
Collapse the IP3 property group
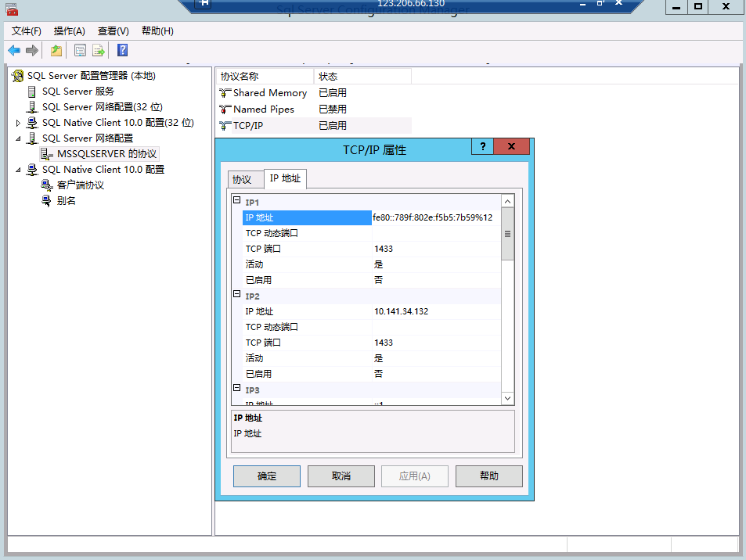[x=237, y=388]
